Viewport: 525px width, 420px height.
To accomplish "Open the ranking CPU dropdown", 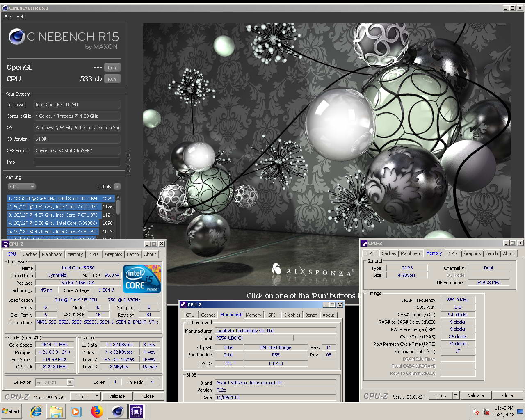I will coord(22,187).
